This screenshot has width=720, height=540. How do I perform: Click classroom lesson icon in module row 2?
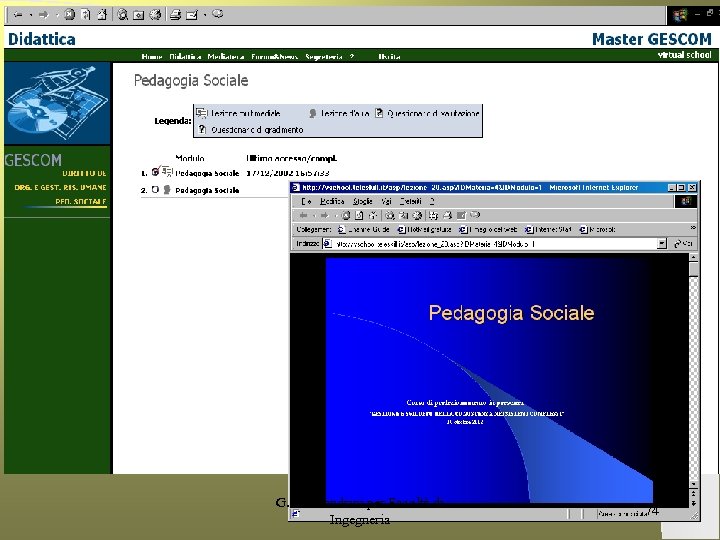167,189
